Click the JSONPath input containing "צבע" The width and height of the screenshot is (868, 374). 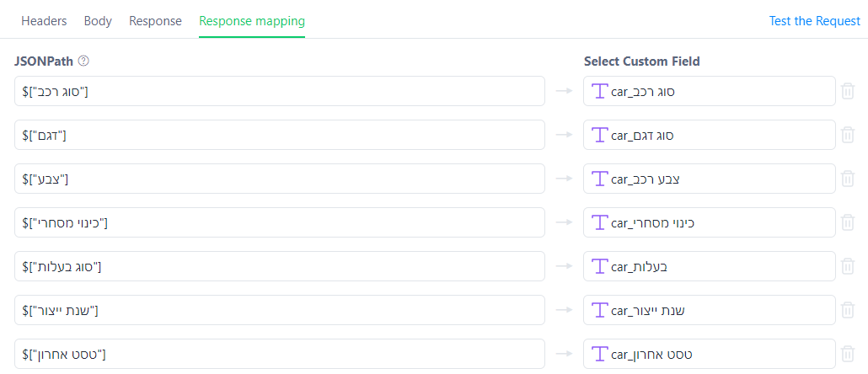279,179
